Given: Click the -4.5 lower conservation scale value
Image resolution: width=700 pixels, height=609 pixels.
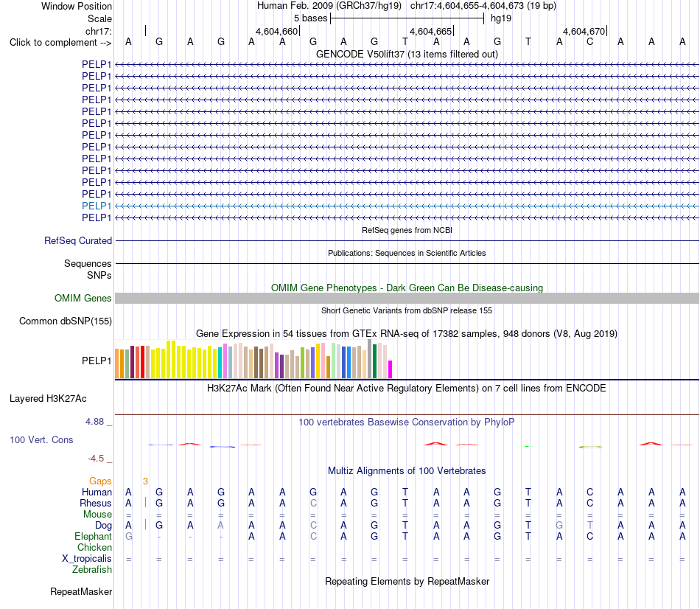Looking at the screenshot, I should [96, 459].
